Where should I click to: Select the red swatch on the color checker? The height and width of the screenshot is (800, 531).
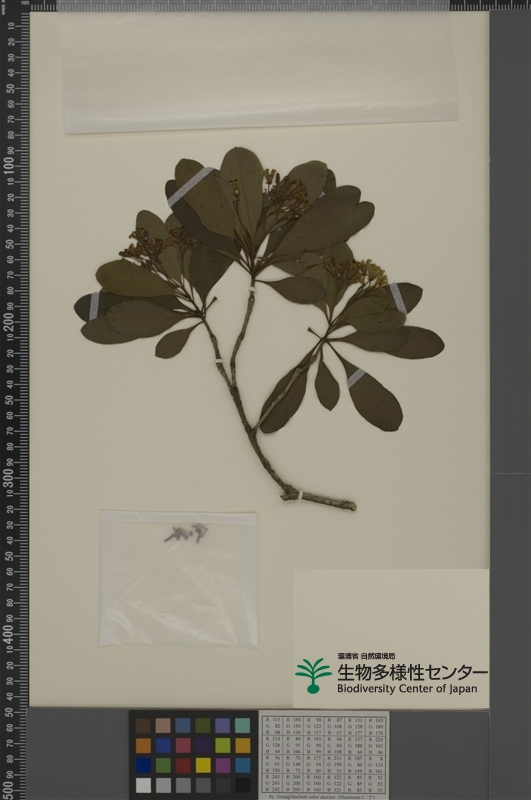[183, 765]
